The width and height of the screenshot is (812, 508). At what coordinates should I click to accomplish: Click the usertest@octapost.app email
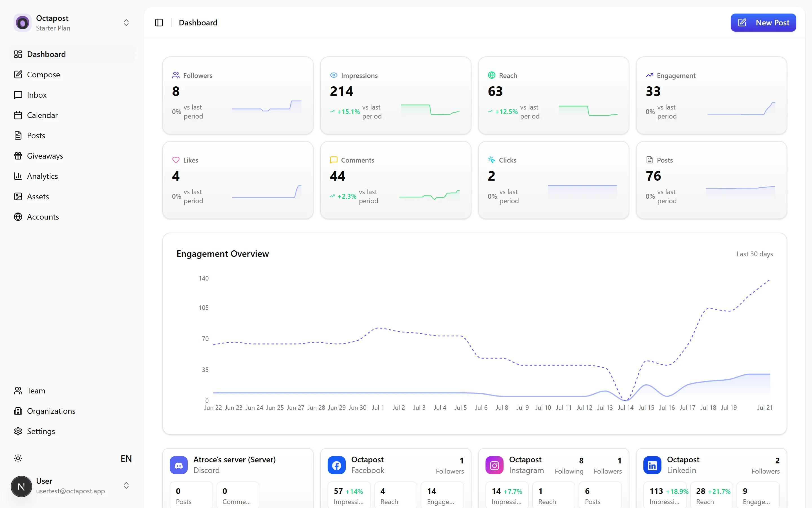70,491
